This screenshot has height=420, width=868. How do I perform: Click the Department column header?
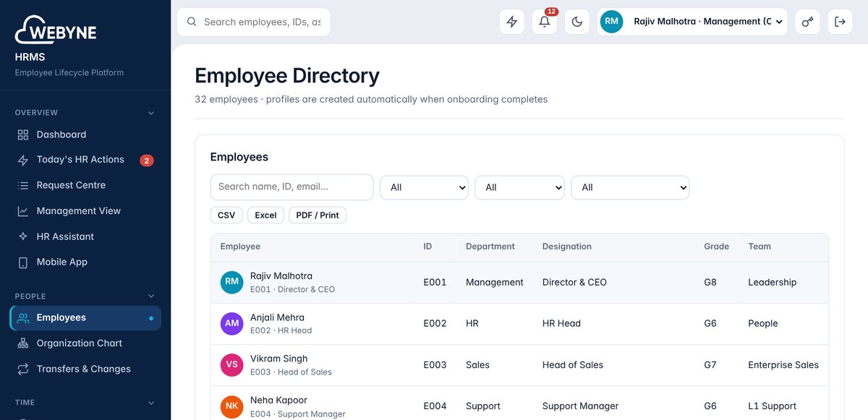coord(490,247)
